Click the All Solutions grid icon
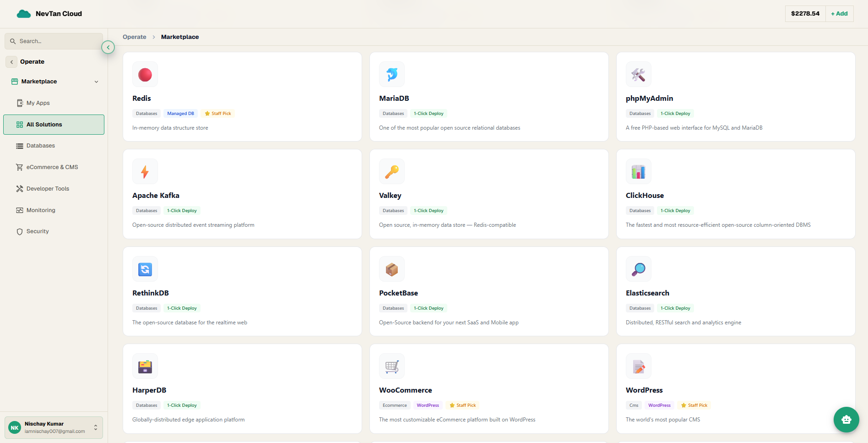868x443 pixels. pyautogui.click(x=20, y=125)
